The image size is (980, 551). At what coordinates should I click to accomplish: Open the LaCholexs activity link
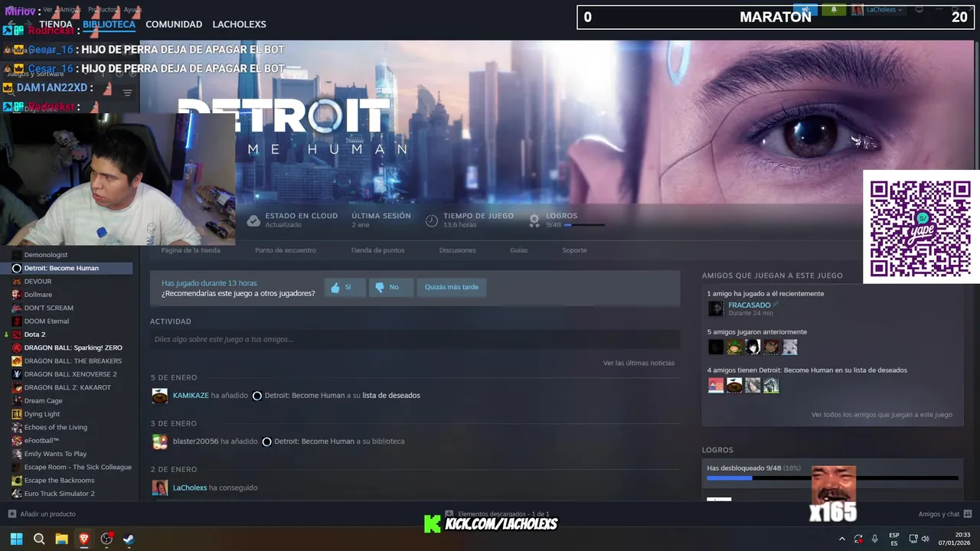(x=190, y=487)
